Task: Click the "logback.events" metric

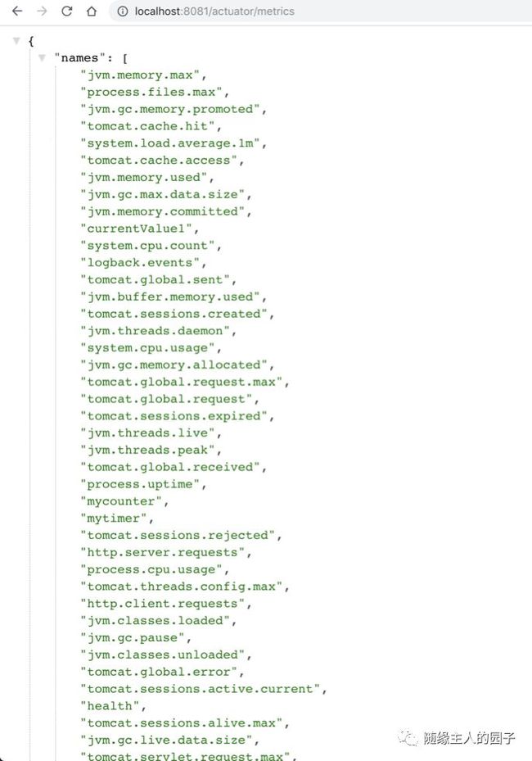Action: pos(140,263)
